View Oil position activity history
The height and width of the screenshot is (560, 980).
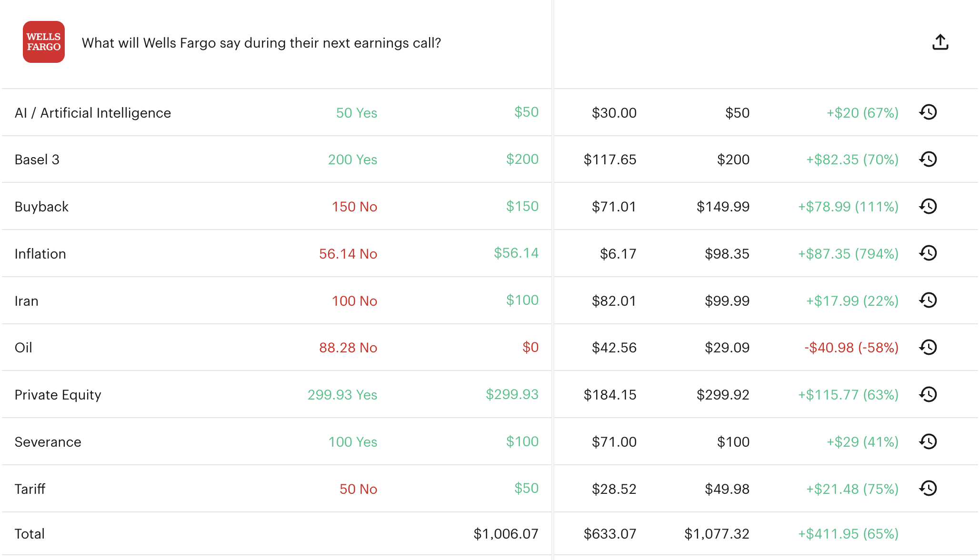tap(928, 348)
